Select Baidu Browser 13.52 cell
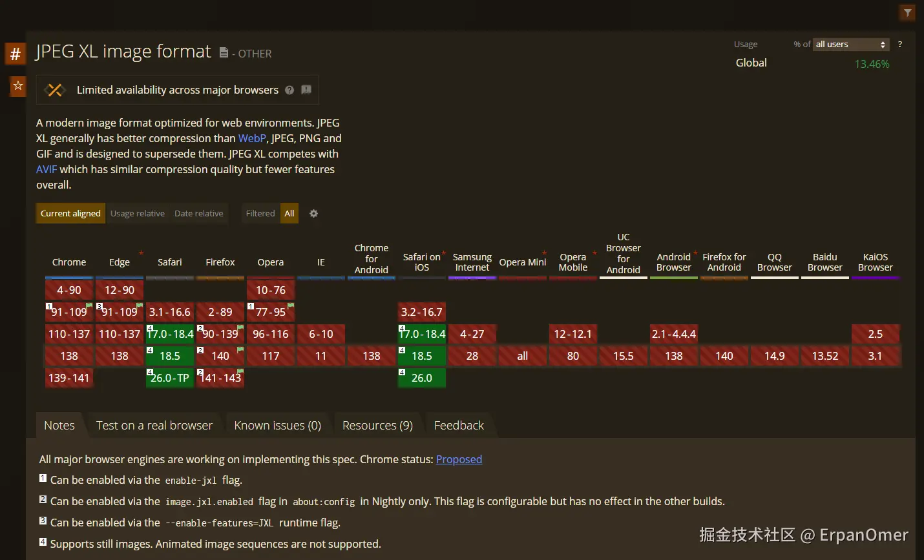This screenshot has width=924, height=560. (825, 356)
